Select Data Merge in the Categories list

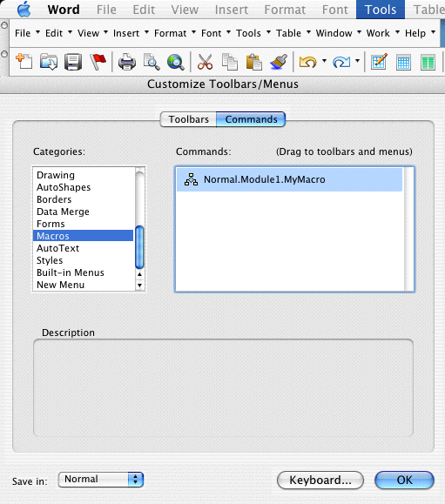[x=83, y=212]
